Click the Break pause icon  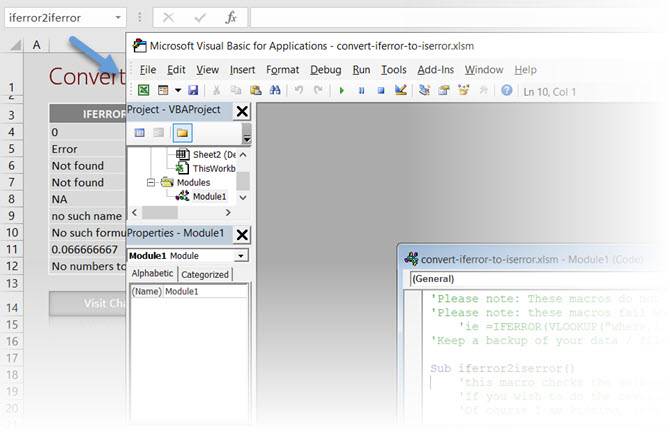(x=361, y=91)
